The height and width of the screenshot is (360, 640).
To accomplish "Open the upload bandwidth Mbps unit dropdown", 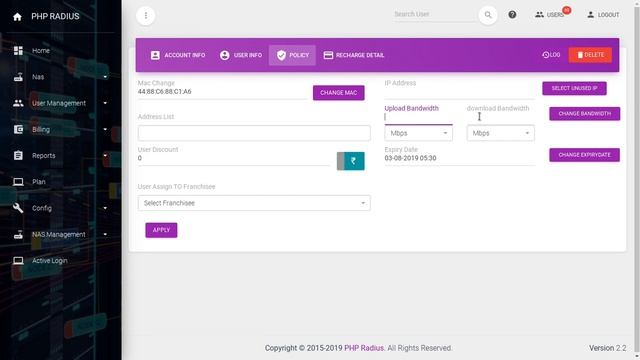I will 418,133.
